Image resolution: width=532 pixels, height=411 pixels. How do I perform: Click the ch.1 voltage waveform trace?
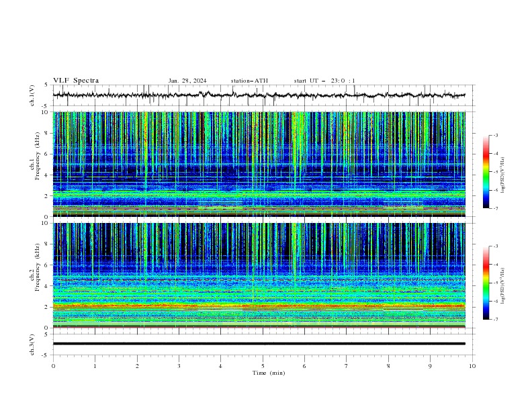tap(259, 95)
